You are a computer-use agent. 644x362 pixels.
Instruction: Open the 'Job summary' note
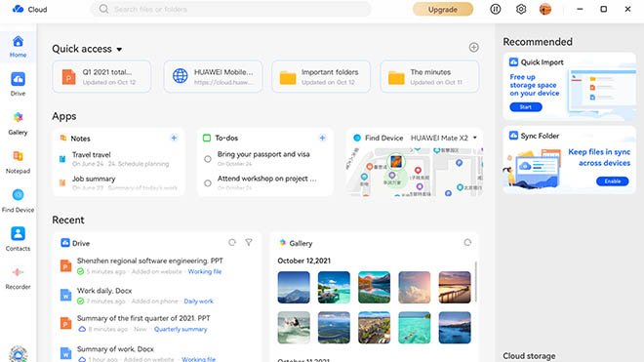119,183
